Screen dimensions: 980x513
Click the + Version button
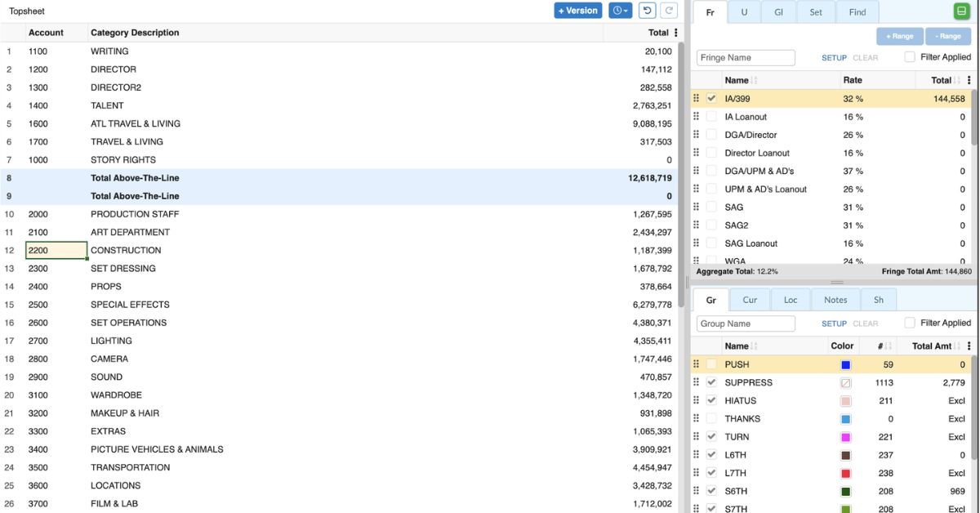click(578, 11)
